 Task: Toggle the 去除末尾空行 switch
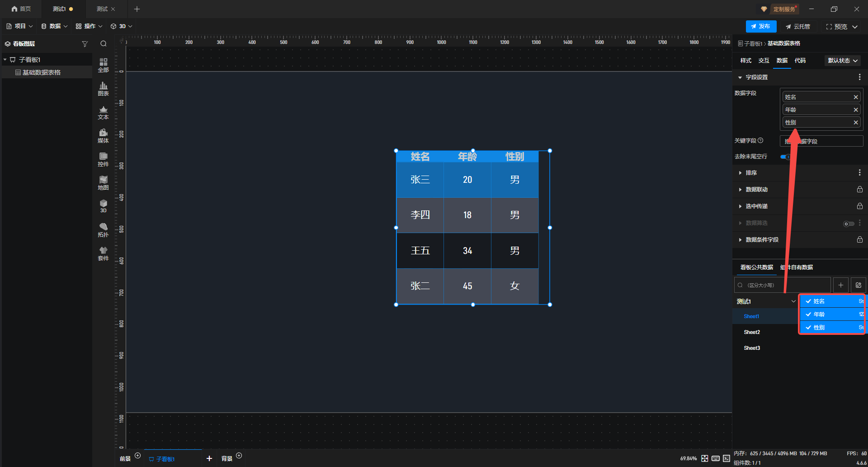click(786, 157)
